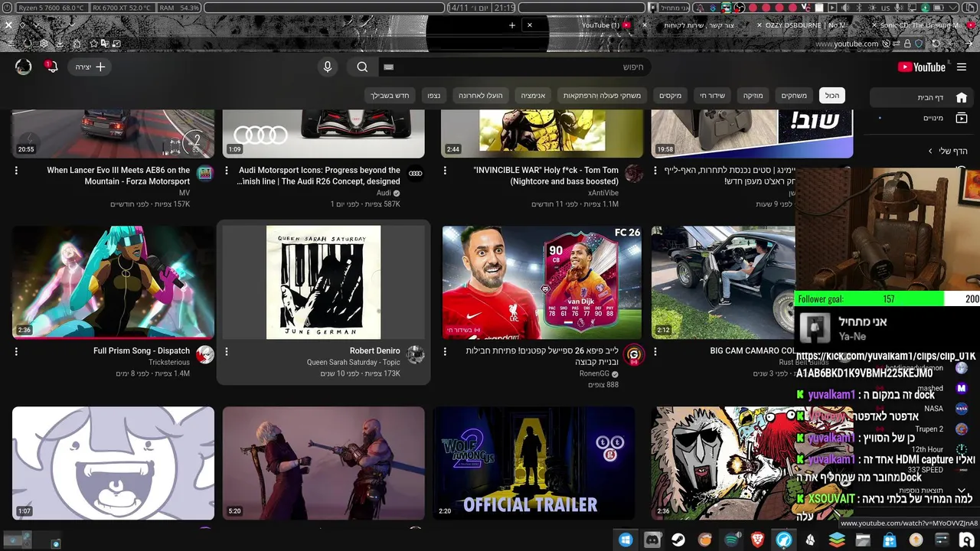Open the account avatar menu
The width and height of the screenshot is (980, 551).
click(x=24, y=67)
